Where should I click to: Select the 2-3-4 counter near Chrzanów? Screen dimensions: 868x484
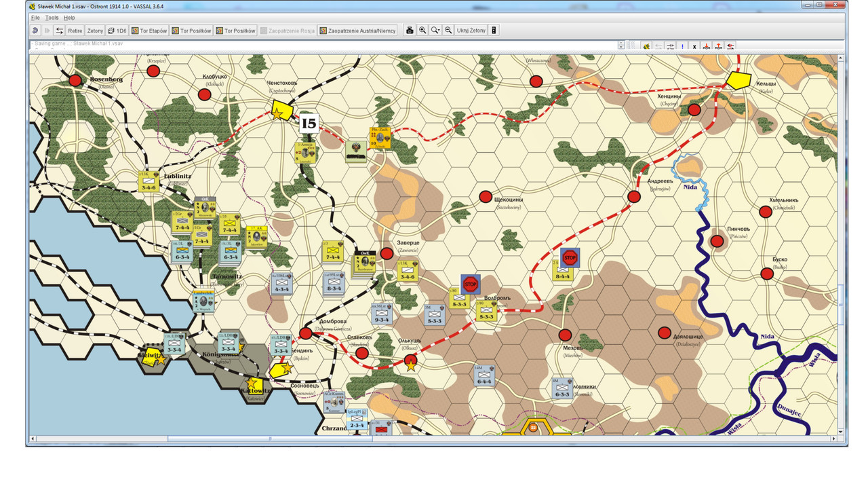357,418
